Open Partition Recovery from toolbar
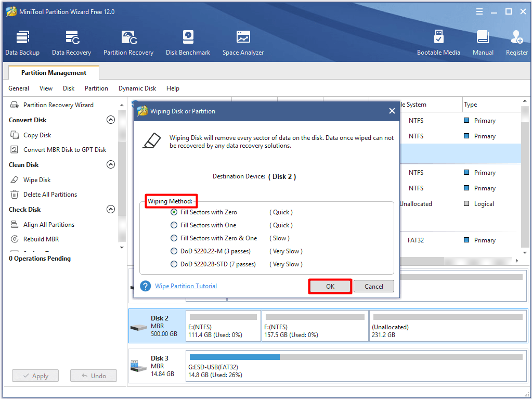This screenshot has height=399, width=532. pyautogui.click(x=128, y=43)
